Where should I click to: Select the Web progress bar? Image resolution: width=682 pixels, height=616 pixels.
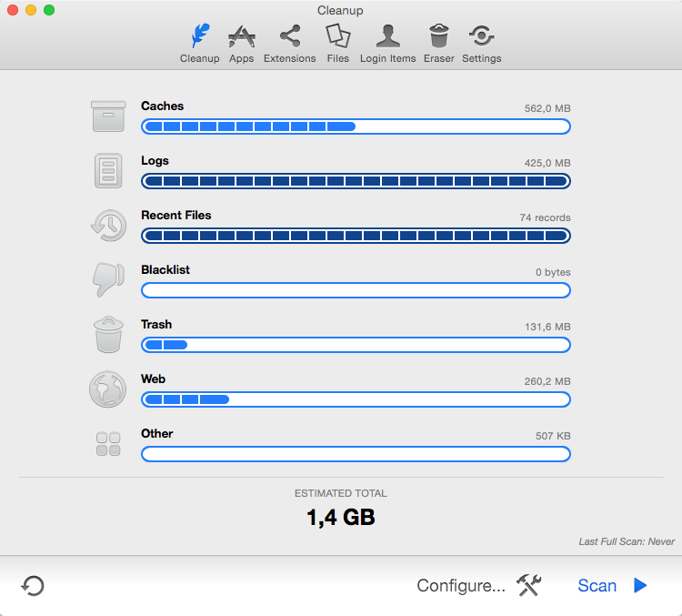(356, 399)
